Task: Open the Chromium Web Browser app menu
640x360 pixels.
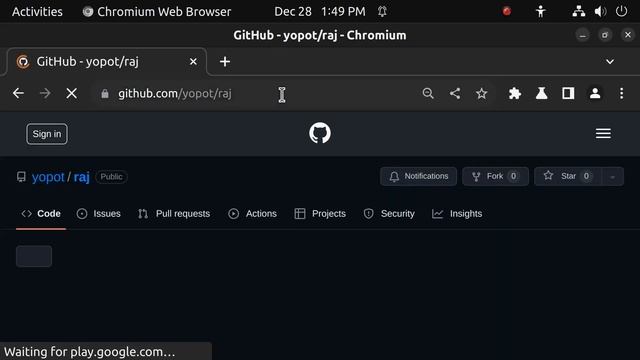Action: click(x=157, y=11)
